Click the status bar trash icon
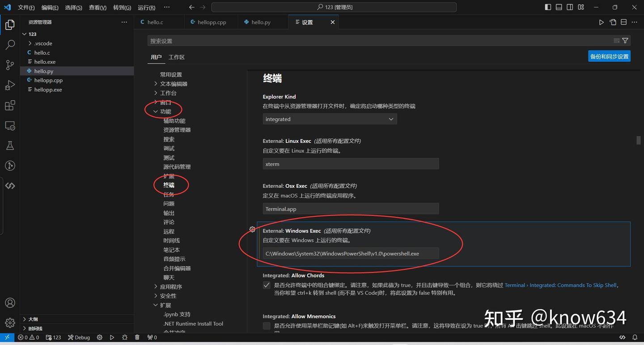The image size is (644, 345). [137, 337]
